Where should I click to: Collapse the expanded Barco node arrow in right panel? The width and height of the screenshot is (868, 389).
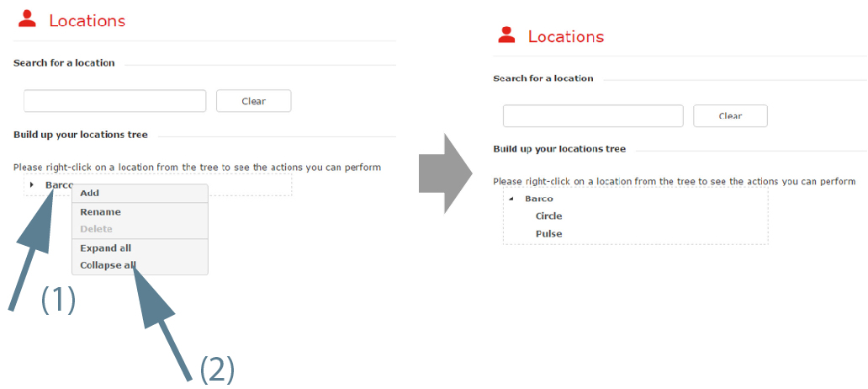511,199
